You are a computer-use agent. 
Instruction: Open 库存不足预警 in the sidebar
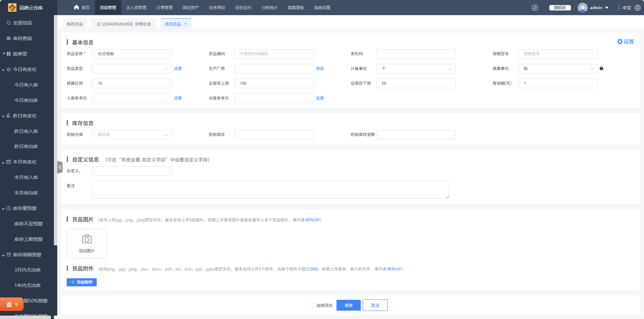pyautogui.click(x=29, y=224)
